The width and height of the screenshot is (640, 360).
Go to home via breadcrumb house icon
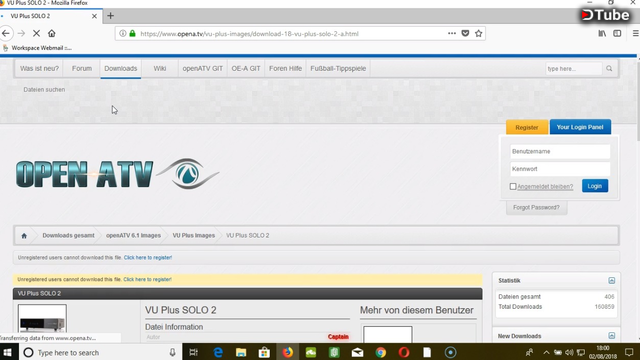pyautogui.click(x=24, y=236)
